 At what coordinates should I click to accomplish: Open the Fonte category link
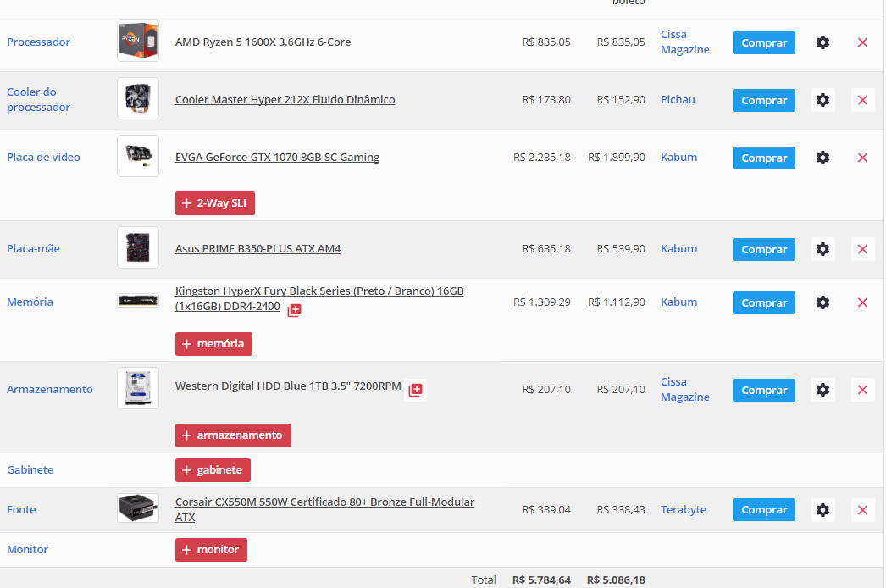pos(21,509)
